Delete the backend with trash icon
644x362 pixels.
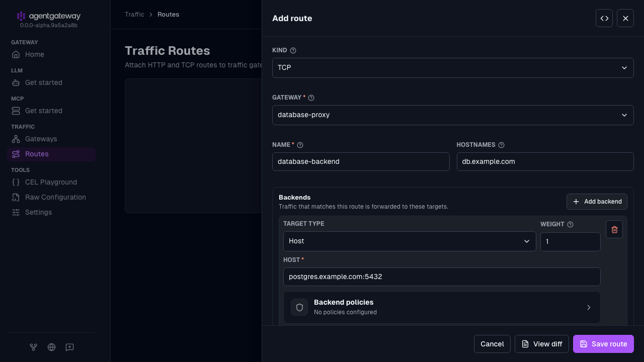[x=614, y=229]
